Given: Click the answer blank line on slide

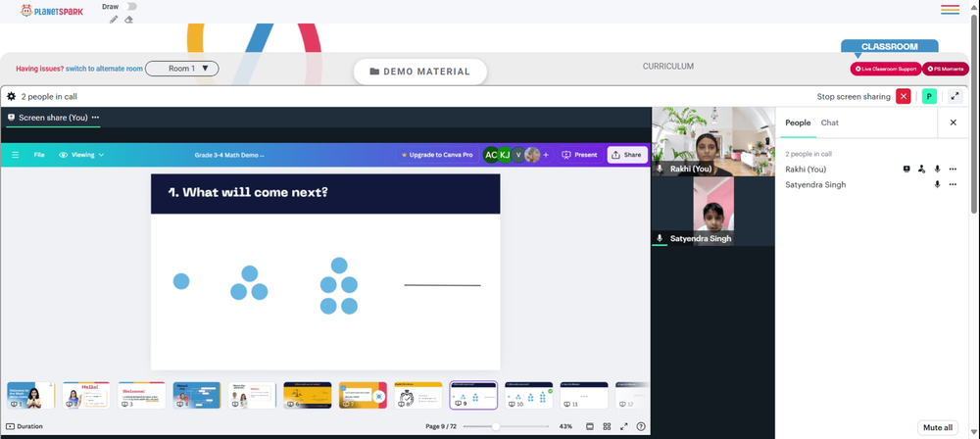Looking at the screenshot, I should coord(443,285).
